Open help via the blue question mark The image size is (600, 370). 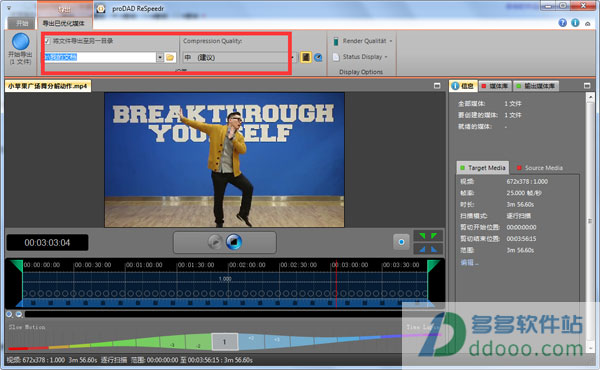pyautogui.click(x=562, y=23)
